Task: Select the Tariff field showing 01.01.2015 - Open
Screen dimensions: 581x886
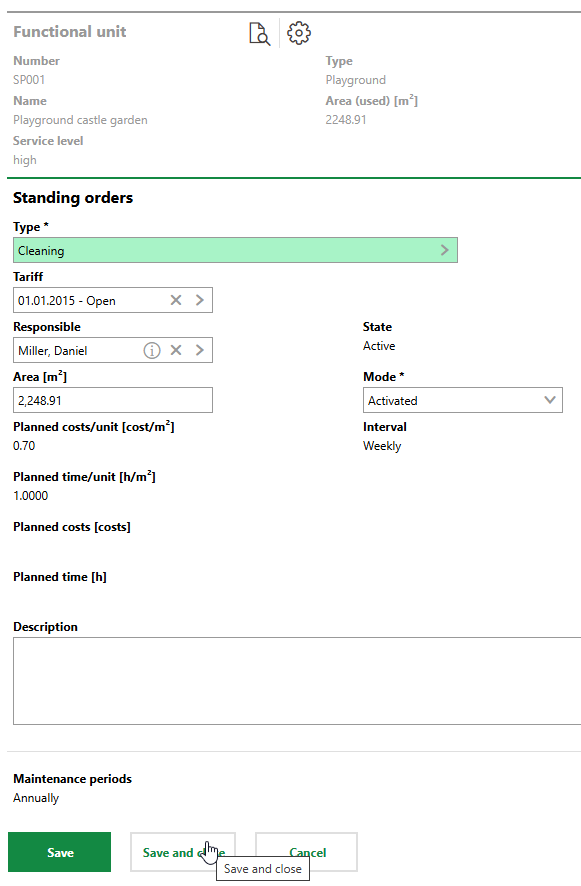Action: tap(90, 299)
